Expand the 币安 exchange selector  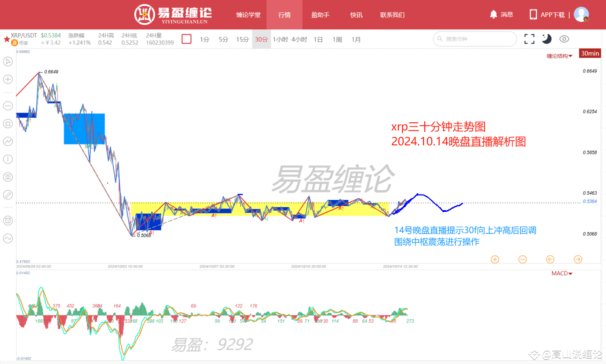[x=21, y=42]
